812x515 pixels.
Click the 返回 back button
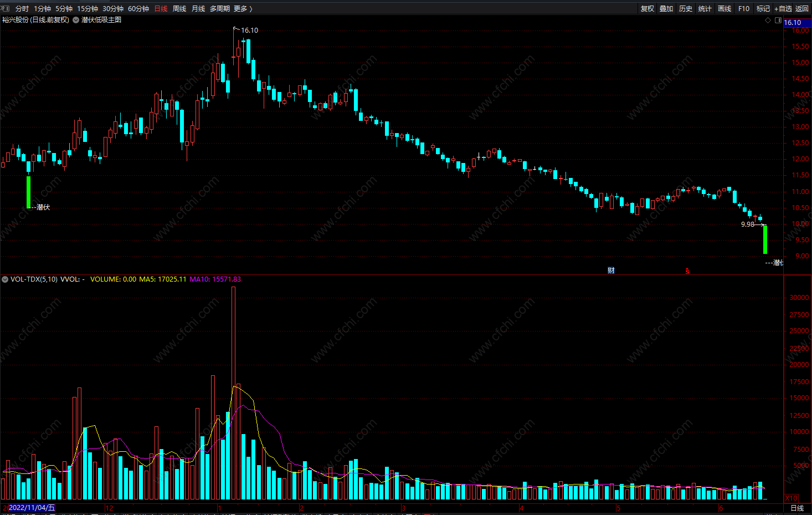pyautogui.click(x=802, y=8)
